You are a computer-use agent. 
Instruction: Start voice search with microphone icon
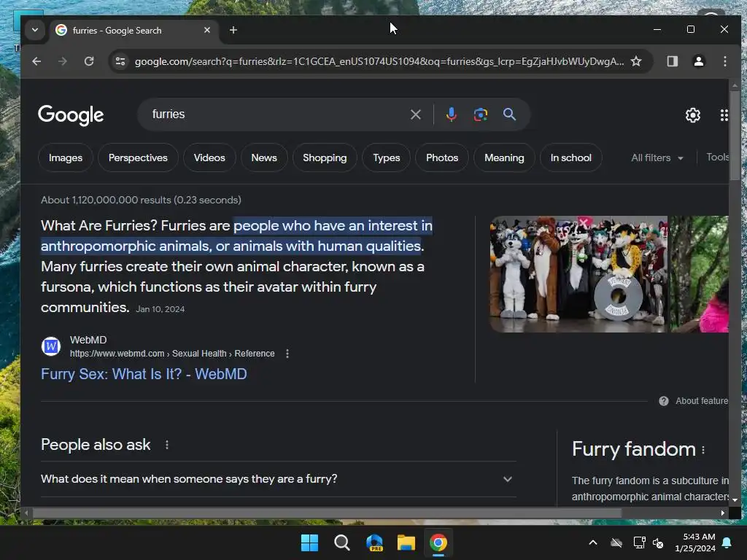451,114
